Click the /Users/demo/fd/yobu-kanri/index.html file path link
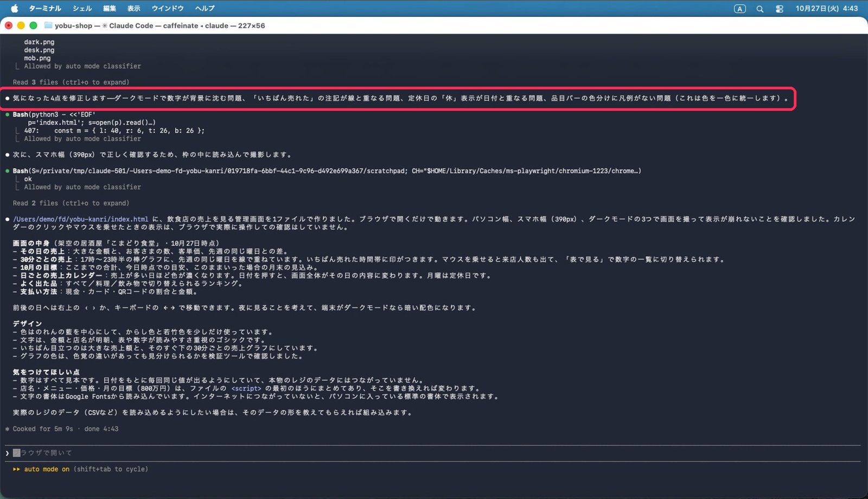This screenshot has height=499, width=868. [81, 219]
